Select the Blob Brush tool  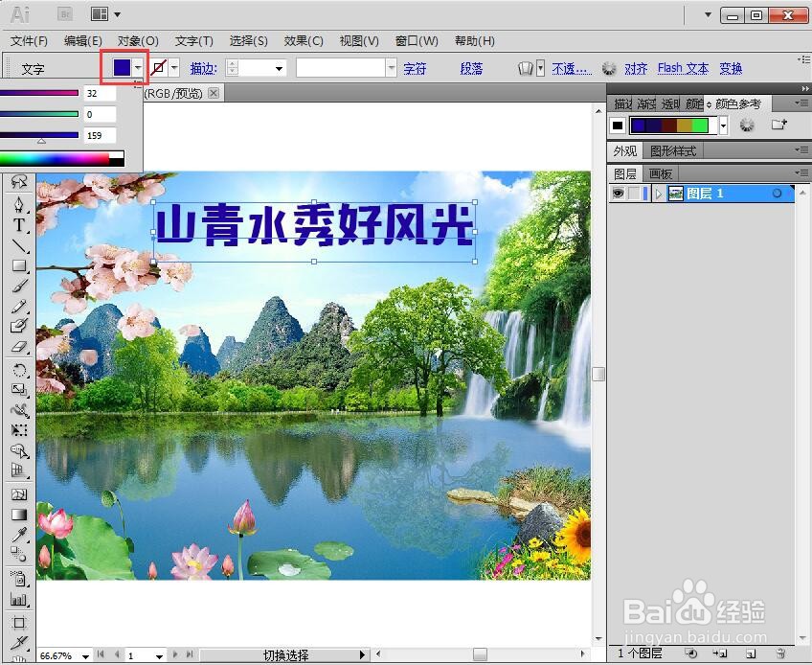click(x=19, y=326)
